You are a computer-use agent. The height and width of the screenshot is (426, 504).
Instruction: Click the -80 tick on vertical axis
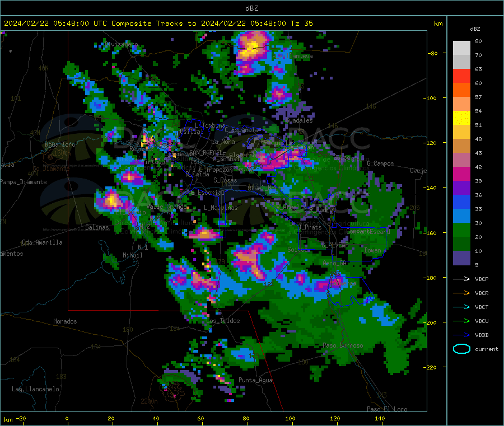pos(432,53)
